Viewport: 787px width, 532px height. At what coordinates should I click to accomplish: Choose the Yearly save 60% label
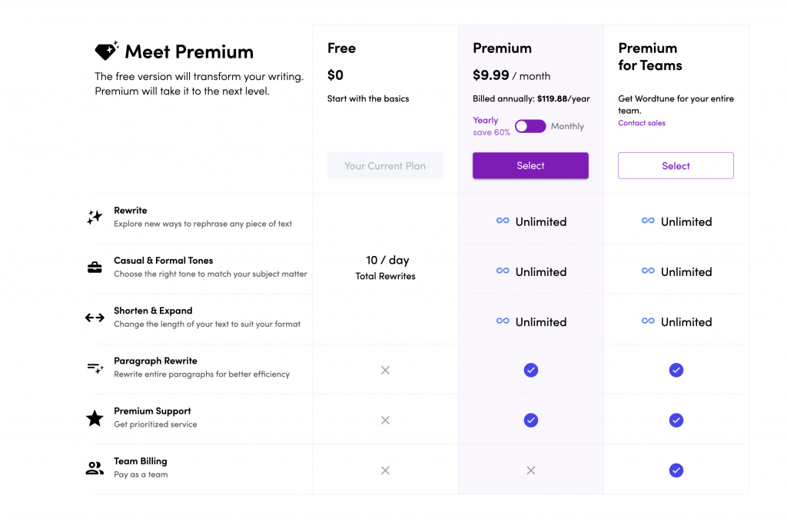(491, 126)
